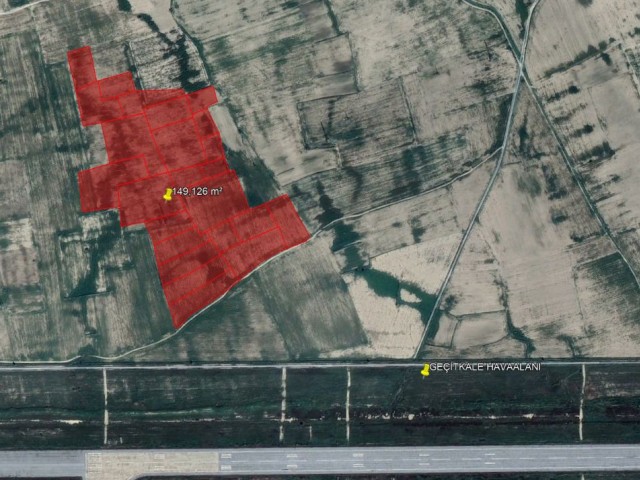Viewport: 640px width, 480px height.
Task: Click the yellow pushpin beside the 149,126 m² label
Action: (167, 195)
